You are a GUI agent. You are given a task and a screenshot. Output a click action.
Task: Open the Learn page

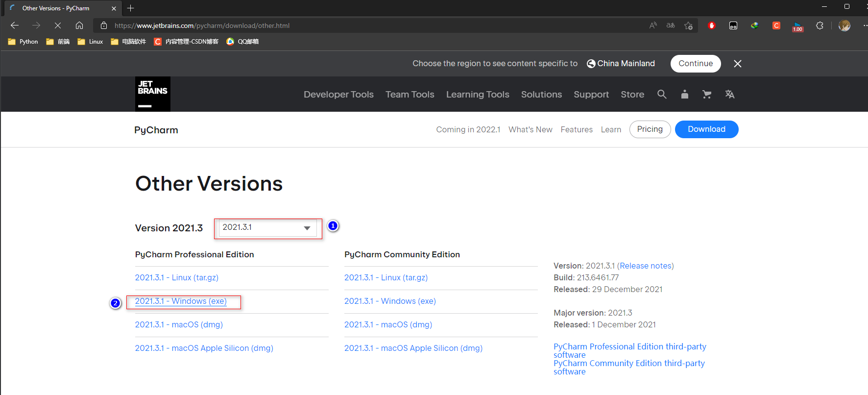point(611,129)
